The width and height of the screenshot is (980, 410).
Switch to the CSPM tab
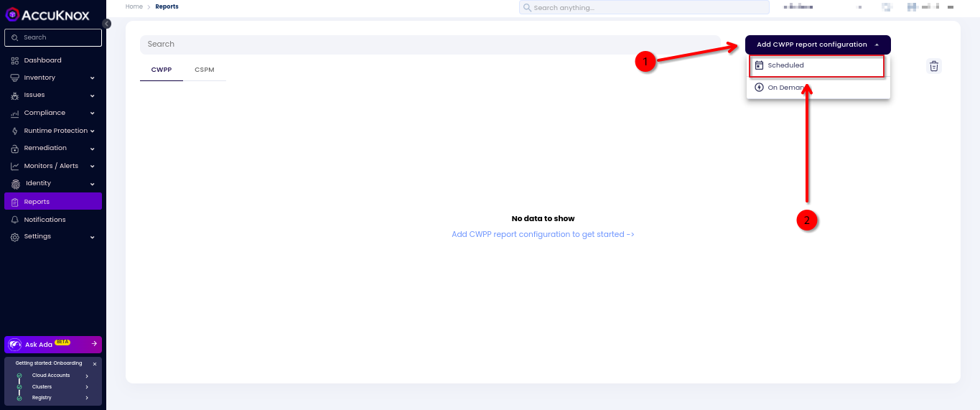pos(205,70)
